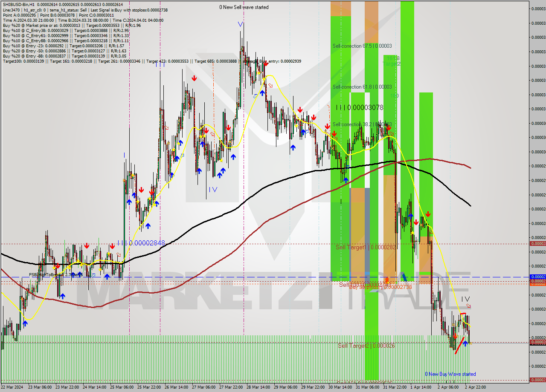Screen dimensions: 546x392
Task: Select the 'I I 0.00002848' wave label
Action: click(x=141, y=243)
